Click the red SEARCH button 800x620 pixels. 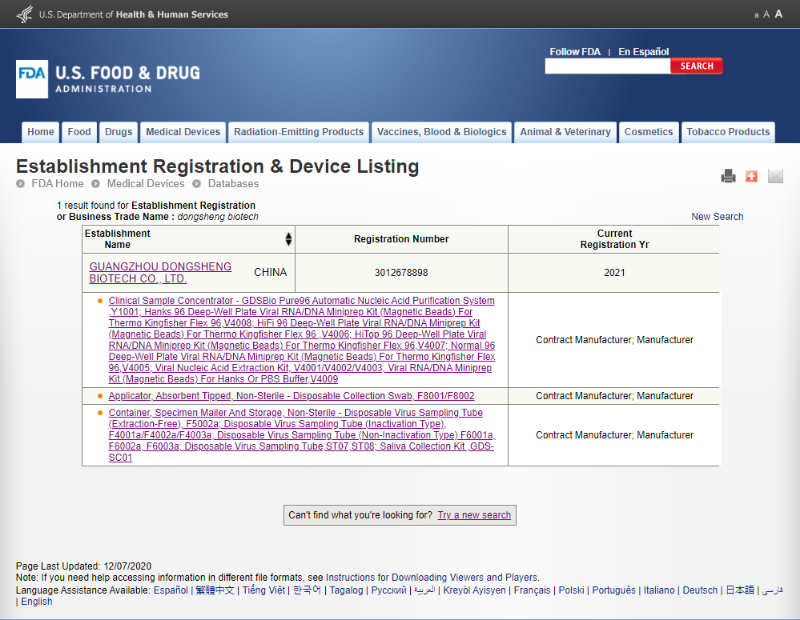pyautogui.click(x=696, y=66)
